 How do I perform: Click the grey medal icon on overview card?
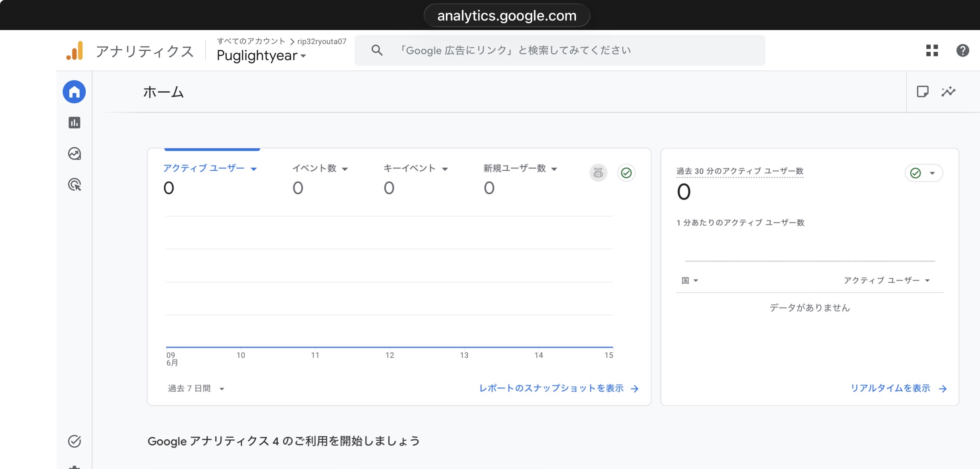pos(598,173)
